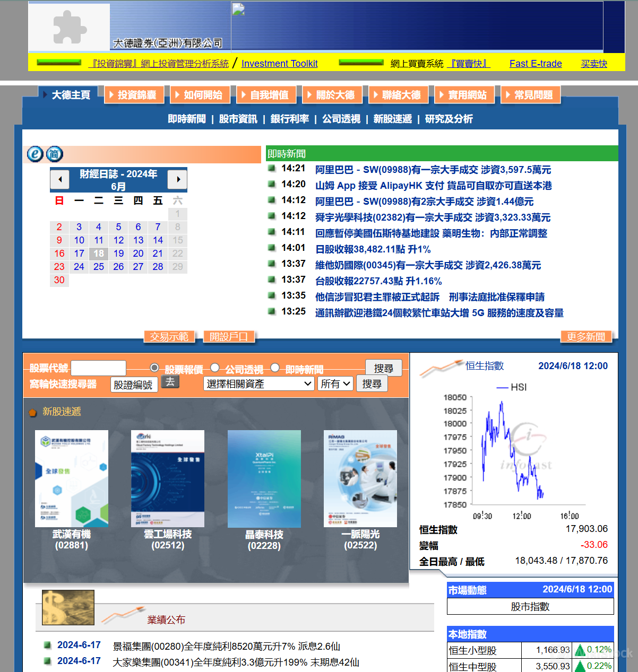Image resolution: width=638 pixels, height=672 pixels.
Task: Click the Investment Toolkit link
Action: (280, 64)
